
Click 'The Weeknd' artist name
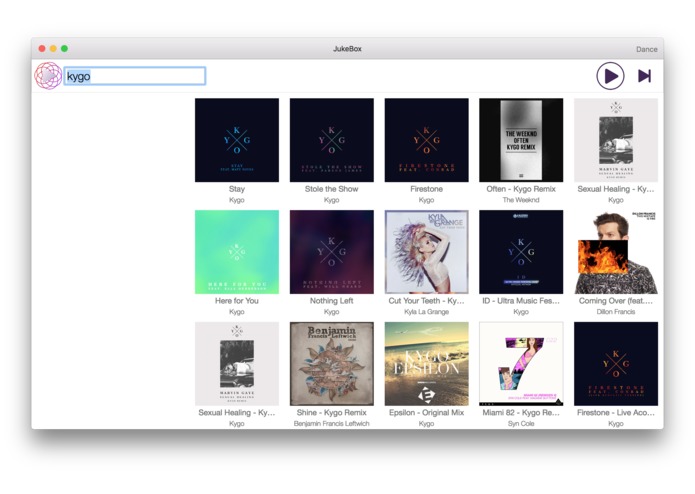521,200
